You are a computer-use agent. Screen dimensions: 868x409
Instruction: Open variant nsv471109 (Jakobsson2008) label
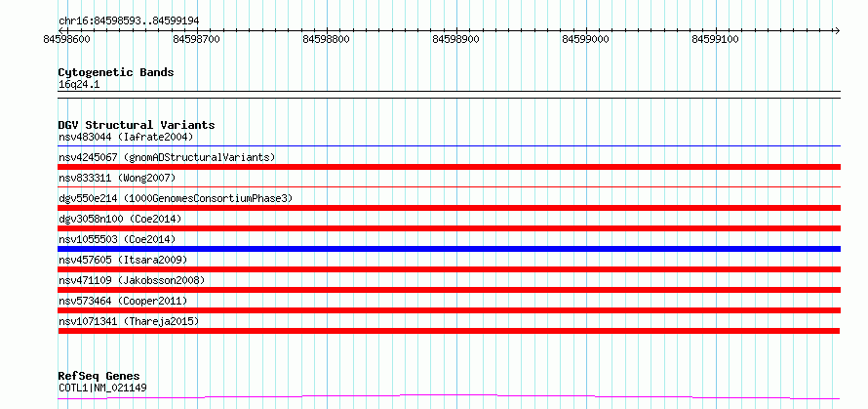click(x=132, y=280)
